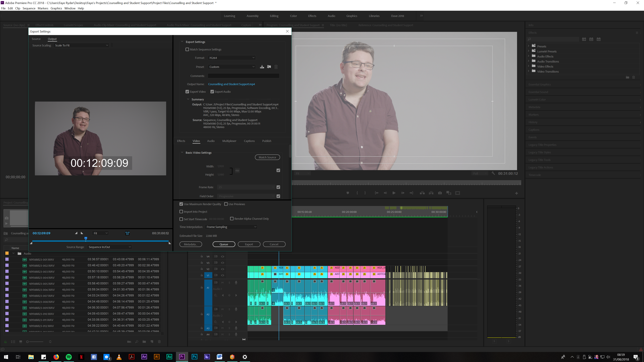Click sync lock icon on track V3

[216, 263]
